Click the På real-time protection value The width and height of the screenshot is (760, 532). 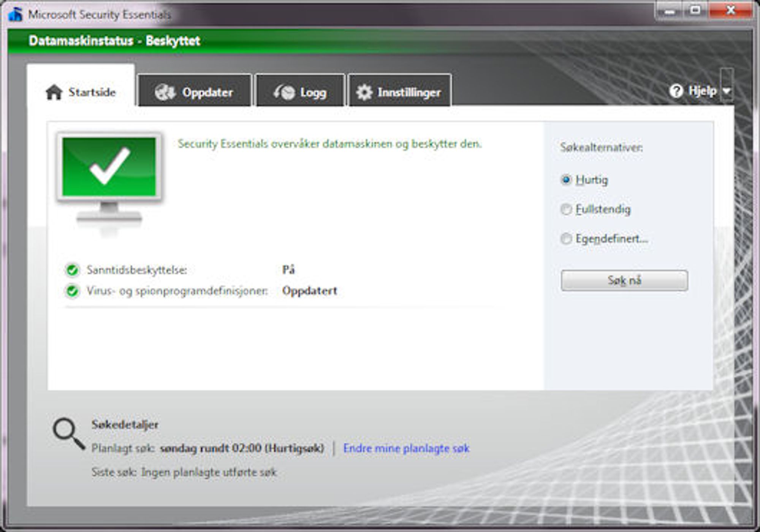tap(288, 270)
